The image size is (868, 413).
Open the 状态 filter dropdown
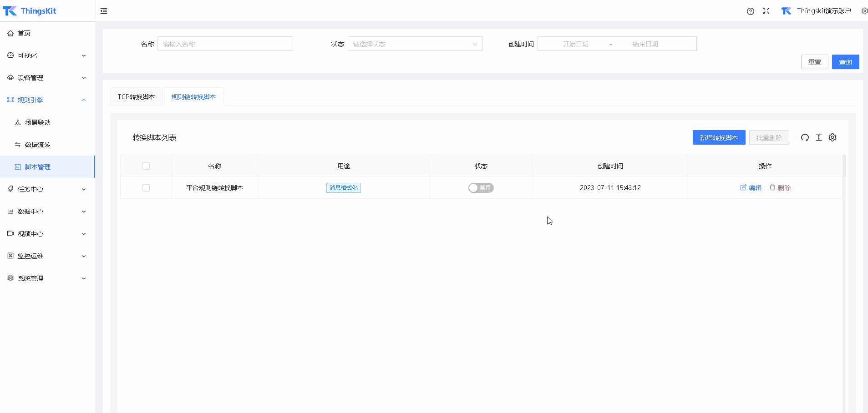tap(415, 44)
